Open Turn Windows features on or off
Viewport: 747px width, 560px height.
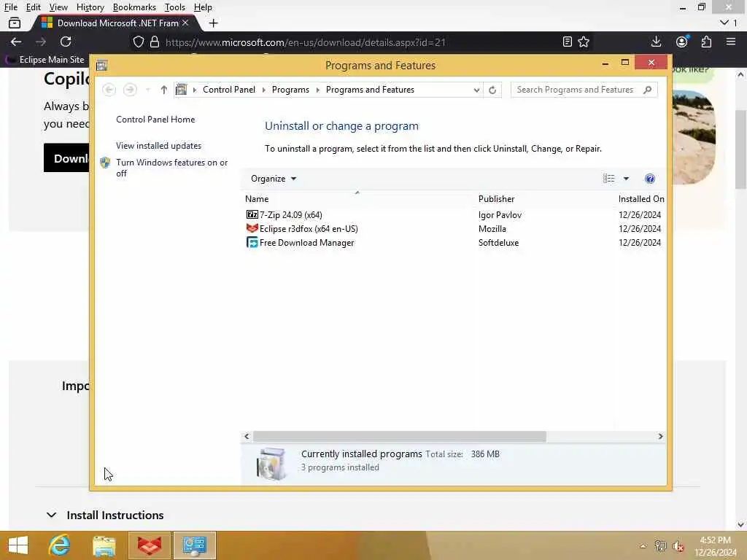[x=172, y=168]
